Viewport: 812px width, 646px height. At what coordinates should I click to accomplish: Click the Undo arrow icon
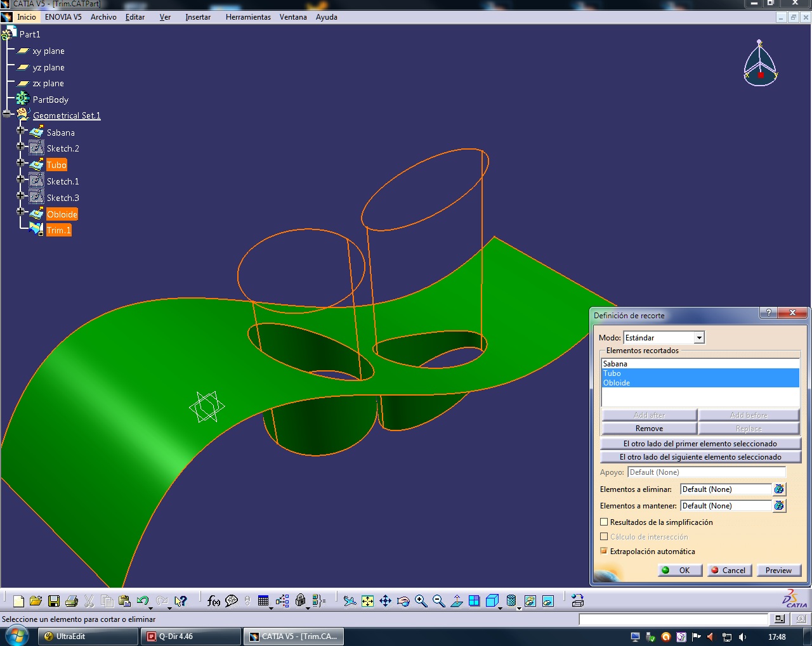[x=142, y=600]
